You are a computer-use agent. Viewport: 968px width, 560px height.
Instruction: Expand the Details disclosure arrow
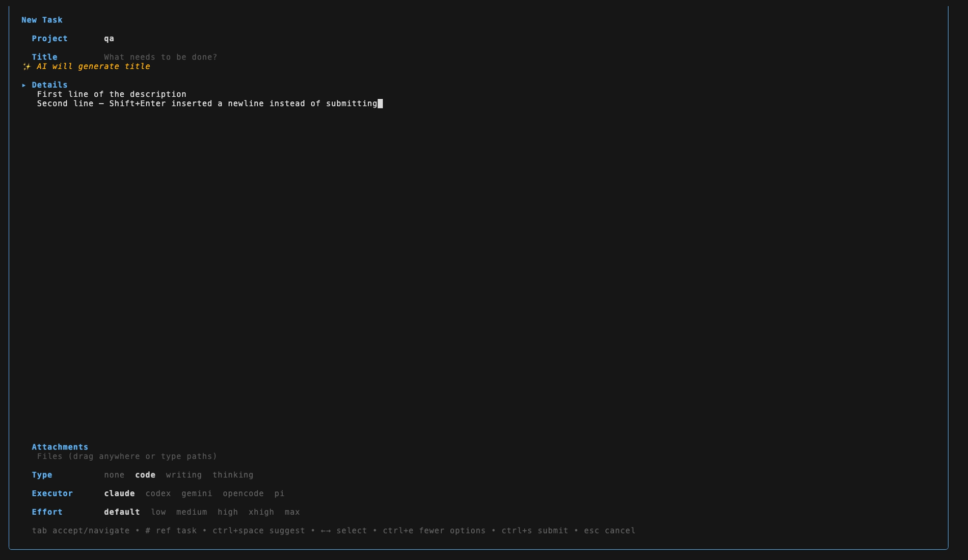(24, 85)
